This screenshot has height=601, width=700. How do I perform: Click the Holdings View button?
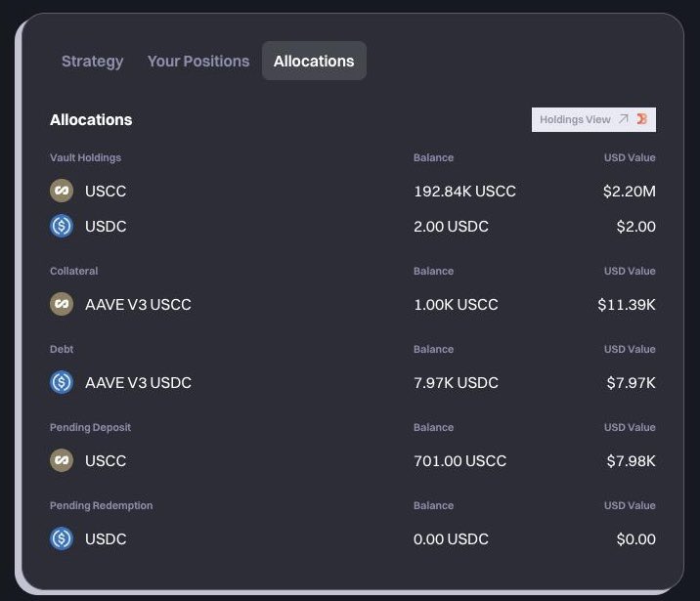593,119
